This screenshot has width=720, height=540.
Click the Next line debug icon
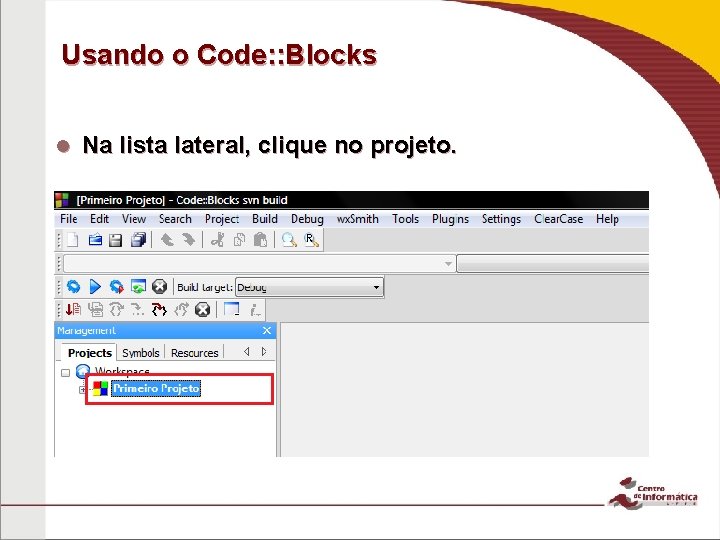(117, 309)
